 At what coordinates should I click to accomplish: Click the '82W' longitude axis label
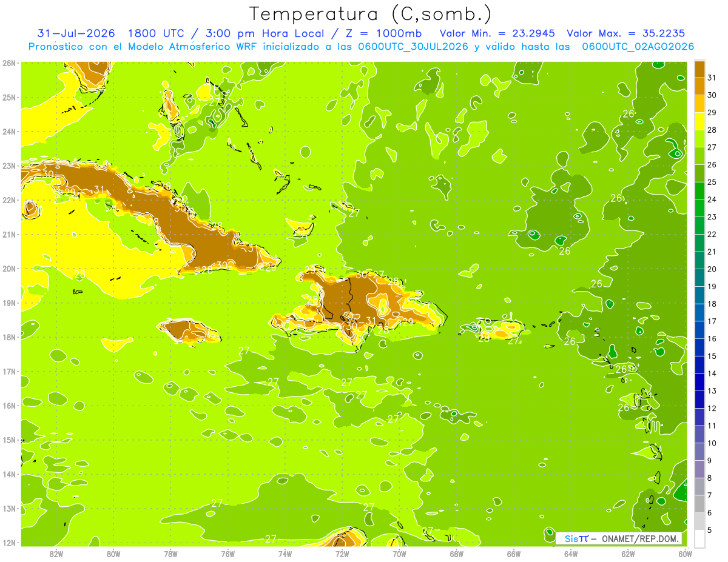56,553
